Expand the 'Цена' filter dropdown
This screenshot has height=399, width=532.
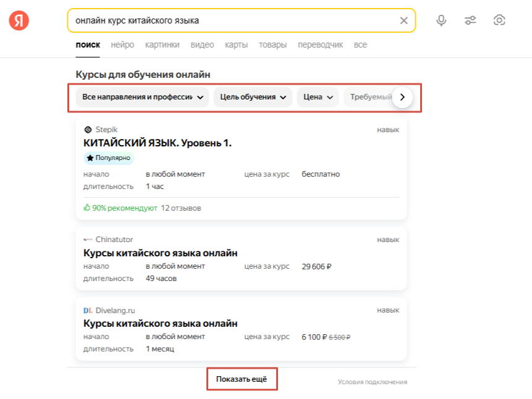318,98
